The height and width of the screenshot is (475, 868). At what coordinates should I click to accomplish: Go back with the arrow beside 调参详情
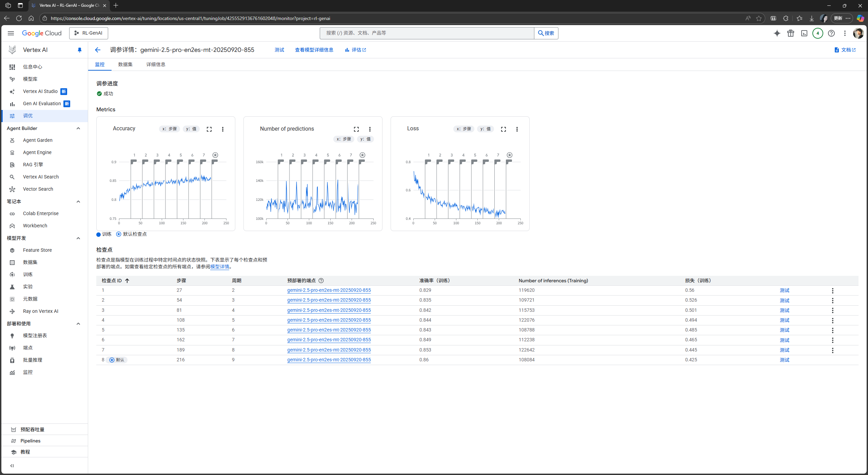[x=98, y=50]
